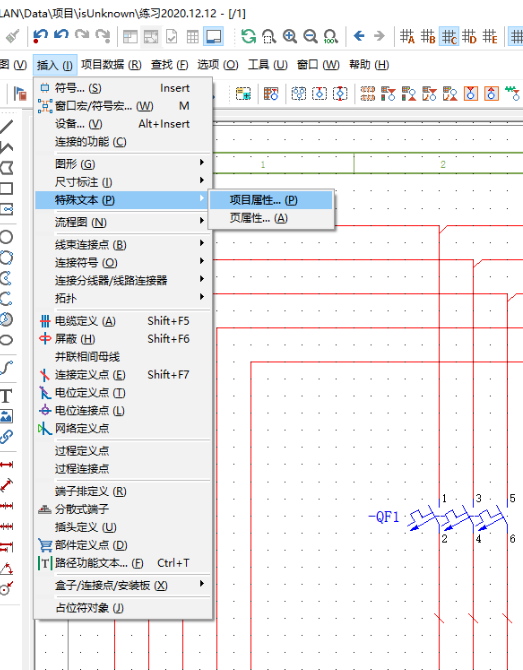This screenshot has width=523, height=670.
Task: Expand 连接分线器/线路连接器 submenu
Action: (123, 281)
